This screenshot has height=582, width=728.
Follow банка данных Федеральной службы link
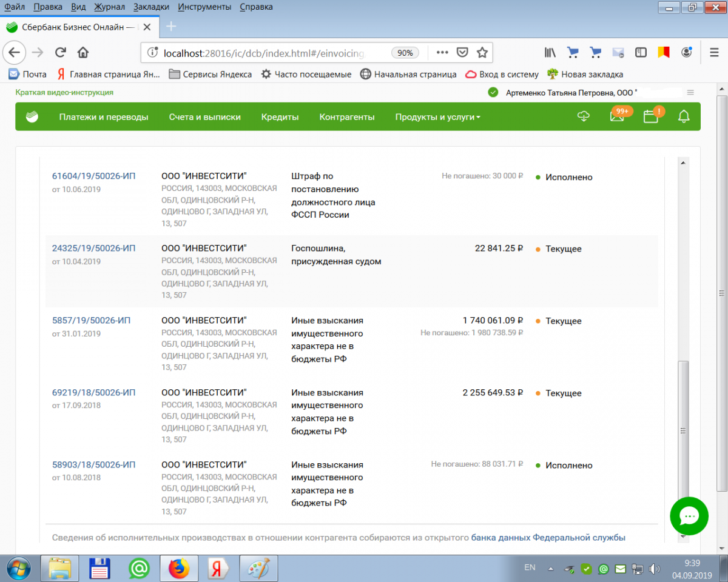[x=548, y=538]
